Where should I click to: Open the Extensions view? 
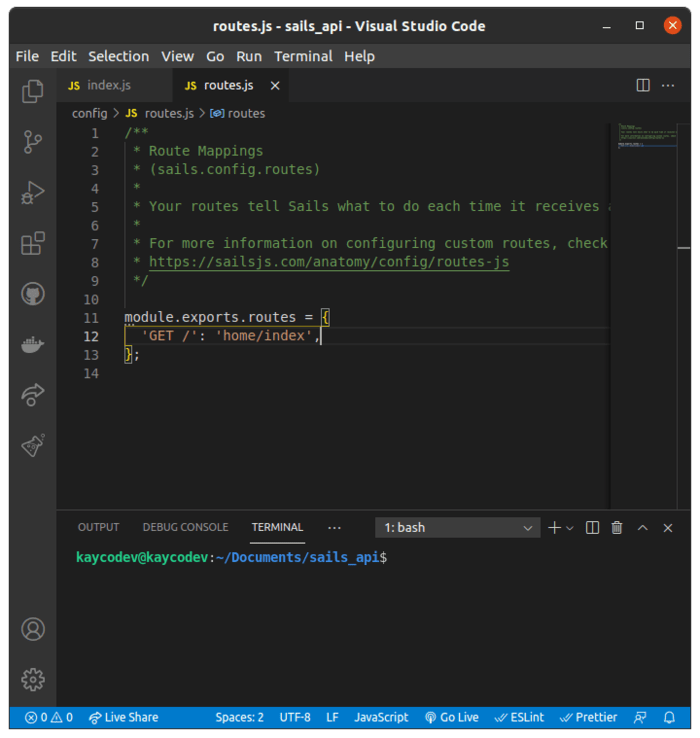point(32,243)
